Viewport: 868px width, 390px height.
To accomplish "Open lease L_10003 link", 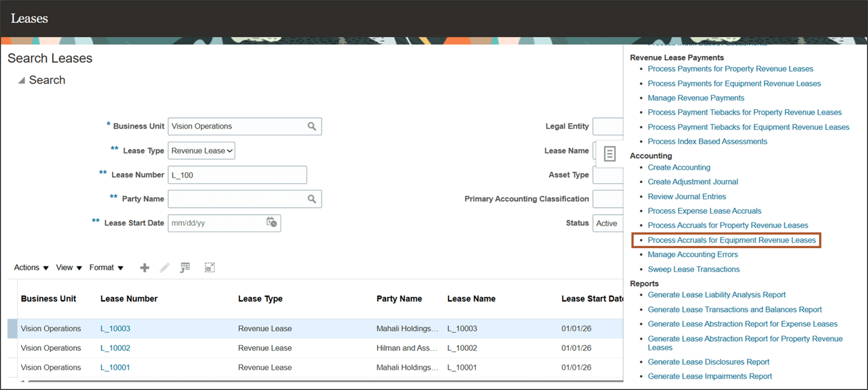I will pos(115,328).
